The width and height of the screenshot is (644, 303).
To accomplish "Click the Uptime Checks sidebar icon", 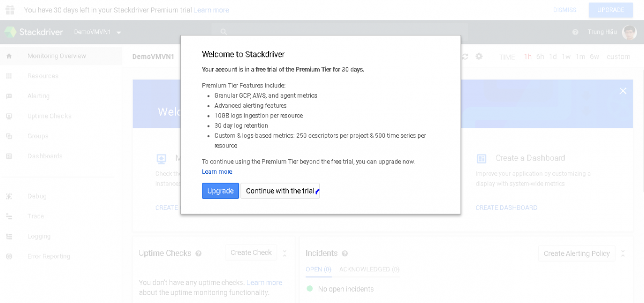I will (9, 116).
